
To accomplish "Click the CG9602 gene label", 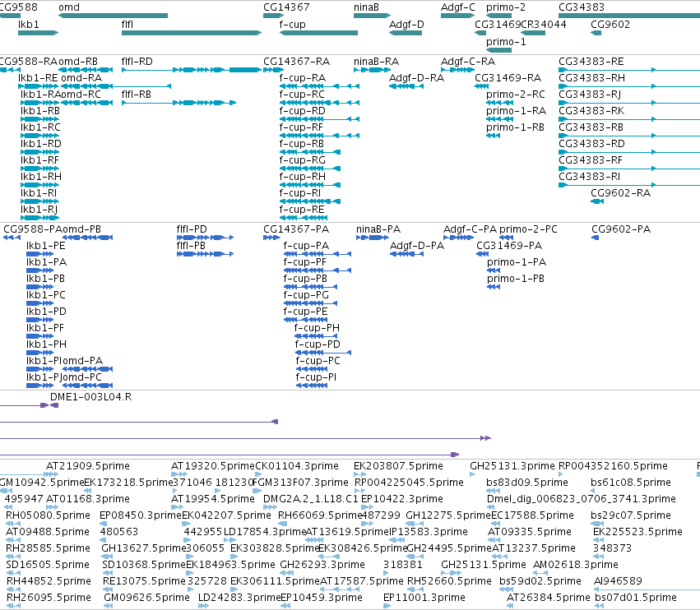I will (x=610, y=24).
